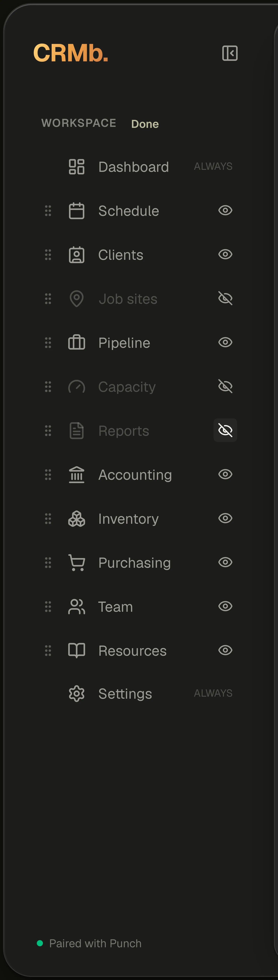Select the Capacity menu item
278x980 pixels.
[x=127, y=387]
